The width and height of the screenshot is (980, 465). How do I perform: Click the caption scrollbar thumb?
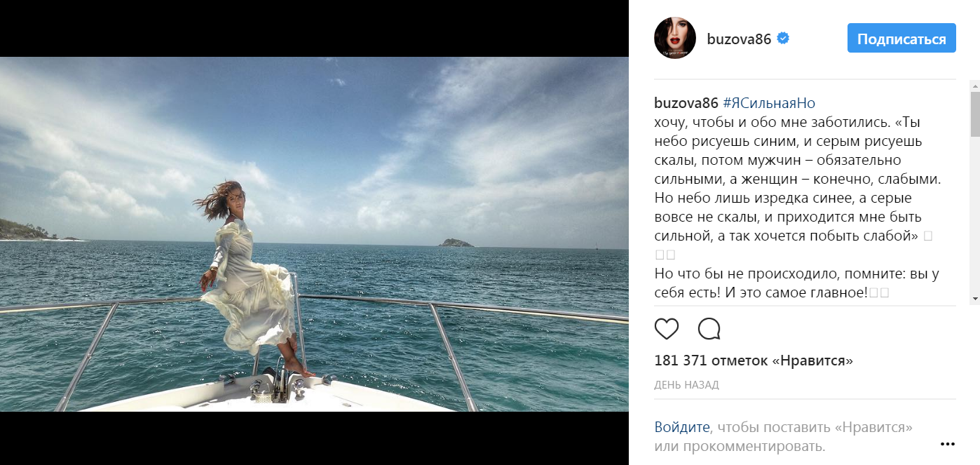tap(974, 114)
